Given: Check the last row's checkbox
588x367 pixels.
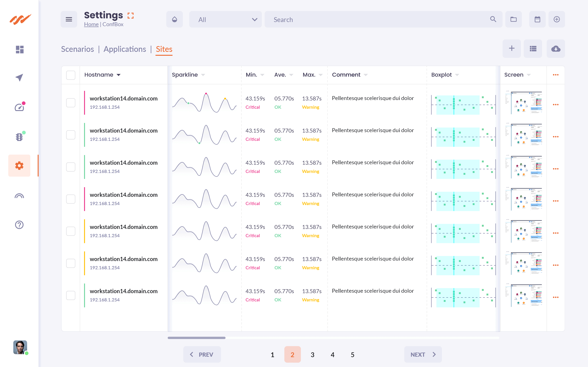Looking at the screenshot, I should pyautogui.click(x=71, y=295).
